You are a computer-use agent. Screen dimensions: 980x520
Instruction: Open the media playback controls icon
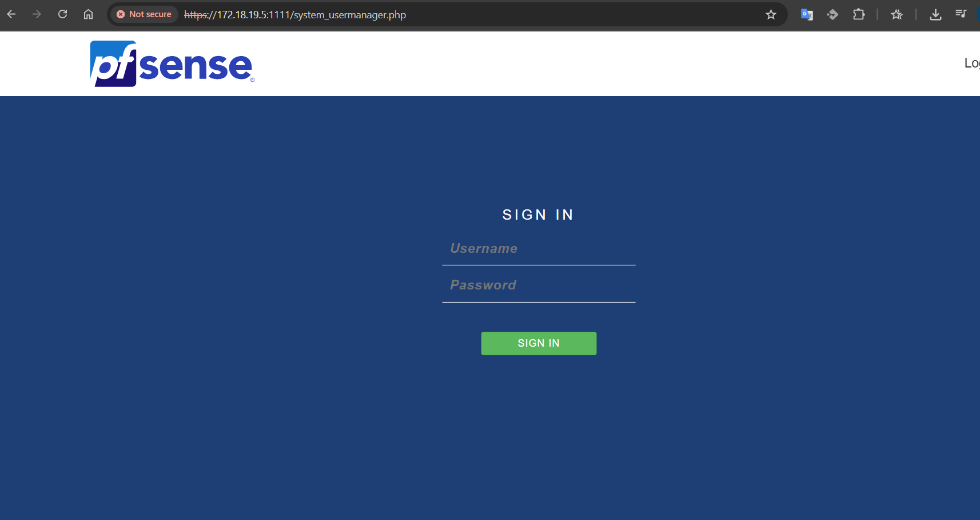(x=961, y=14)
